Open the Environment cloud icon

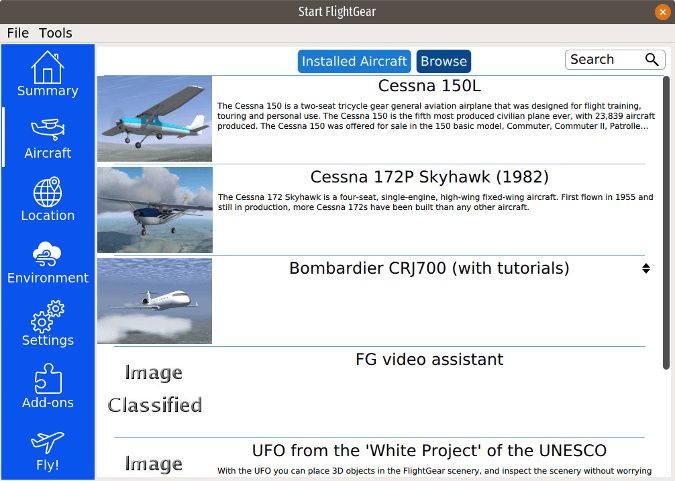pos(47,254)
